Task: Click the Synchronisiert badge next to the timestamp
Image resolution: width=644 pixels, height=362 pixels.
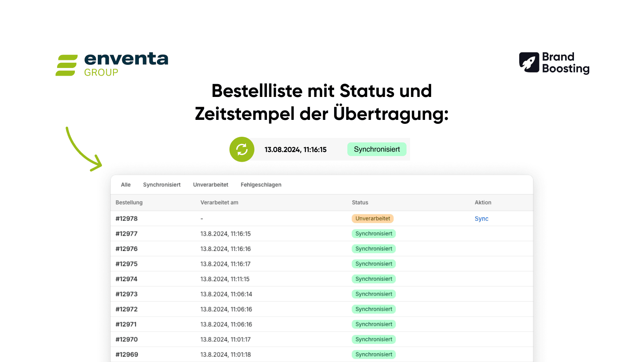Action: click(x=377, y=149)
